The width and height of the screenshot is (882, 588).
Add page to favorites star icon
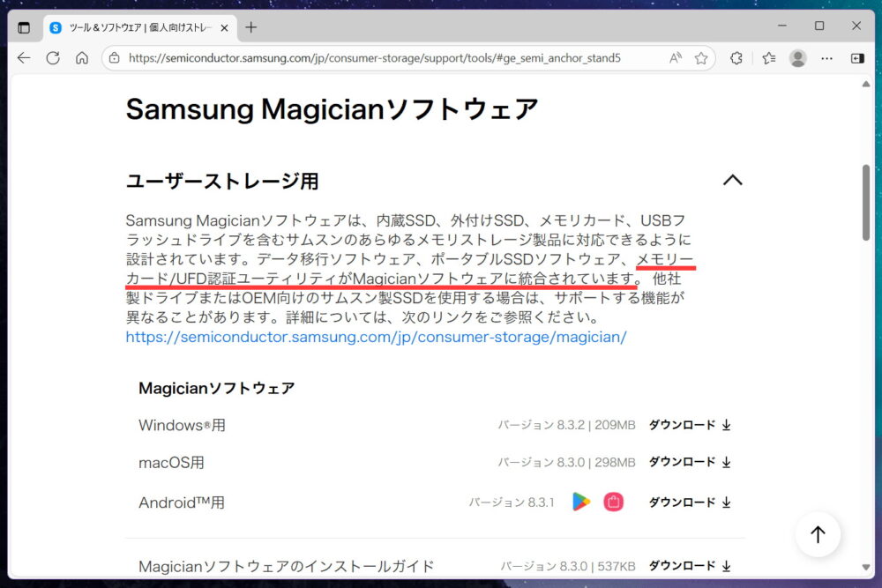(701, 58)
